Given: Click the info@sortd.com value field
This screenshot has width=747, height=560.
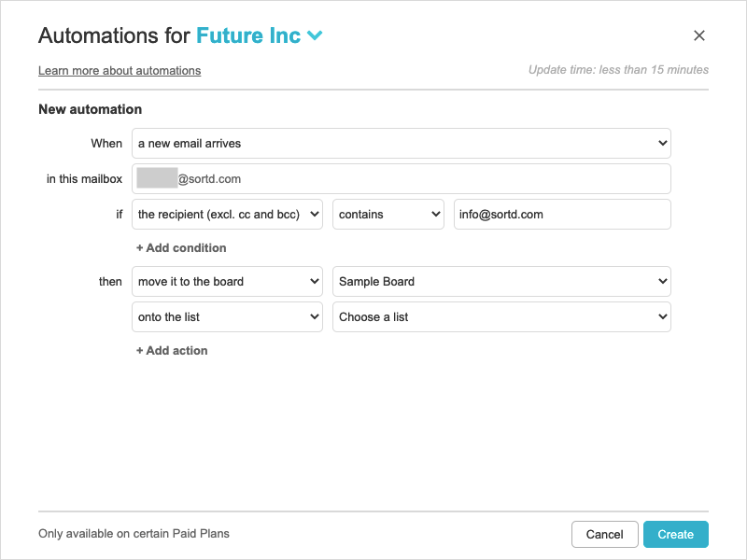Looking at the screenshot, I should [562, 215].
